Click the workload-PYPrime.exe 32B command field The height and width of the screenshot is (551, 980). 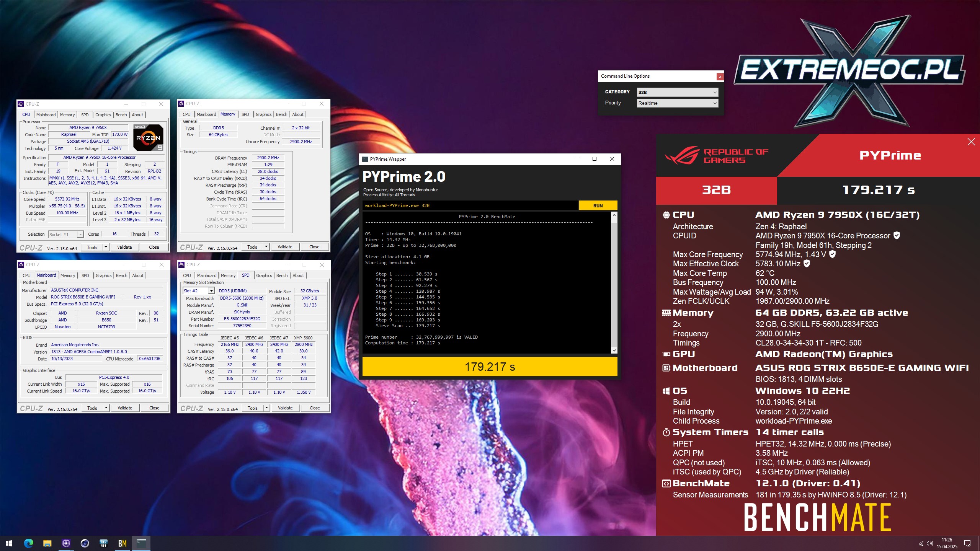(x=470, y=205)
